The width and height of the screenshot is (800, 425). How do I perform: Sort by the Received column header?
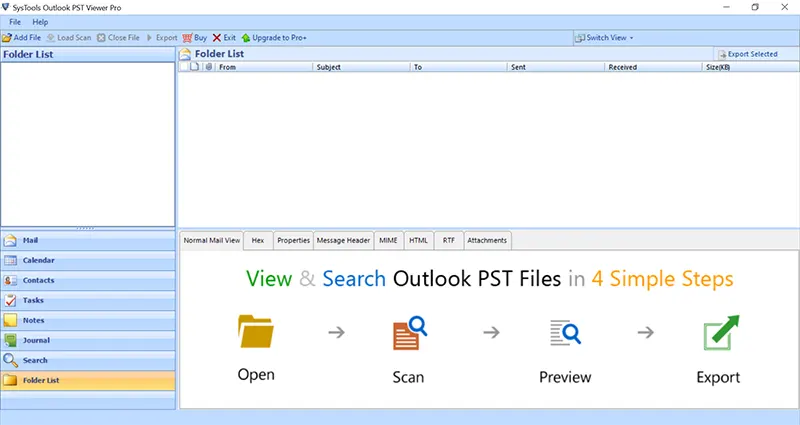point(653,67)
